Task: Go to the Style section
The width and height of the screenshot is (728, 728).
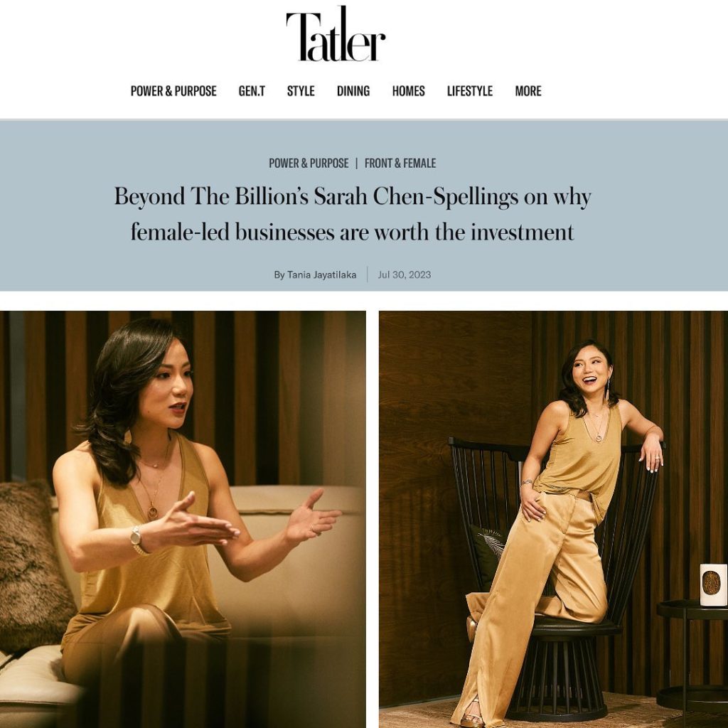Action: tap(301, 91)
